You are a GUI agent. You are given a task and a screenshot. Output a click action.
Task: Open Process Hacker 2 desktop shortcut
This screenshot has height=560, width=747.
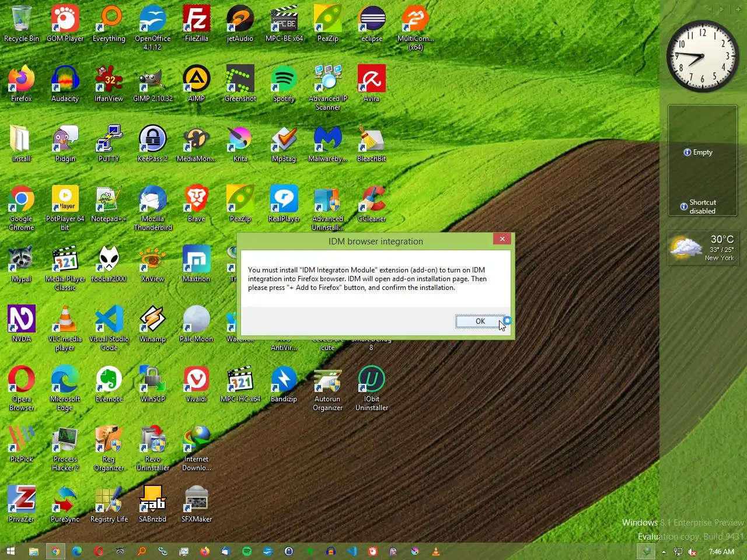pyautogui.click(x=65, y=448)
